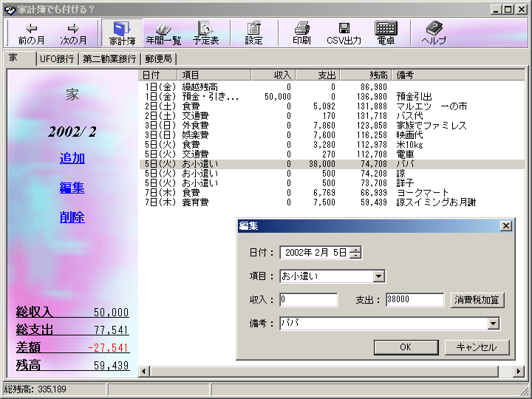This screenshot has width=532, height=399.
Task: Click the 総支出 value 77,541
Action: (112, 330)
